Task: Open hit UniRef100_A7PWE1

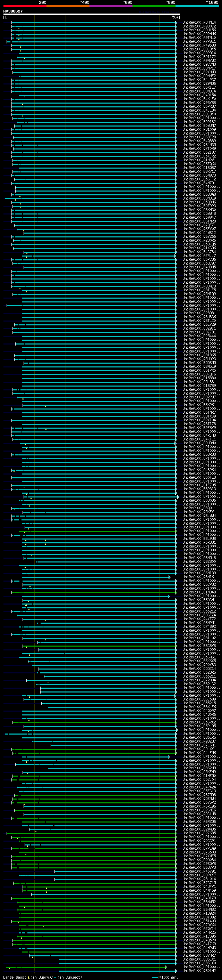Action: [199, 41]
